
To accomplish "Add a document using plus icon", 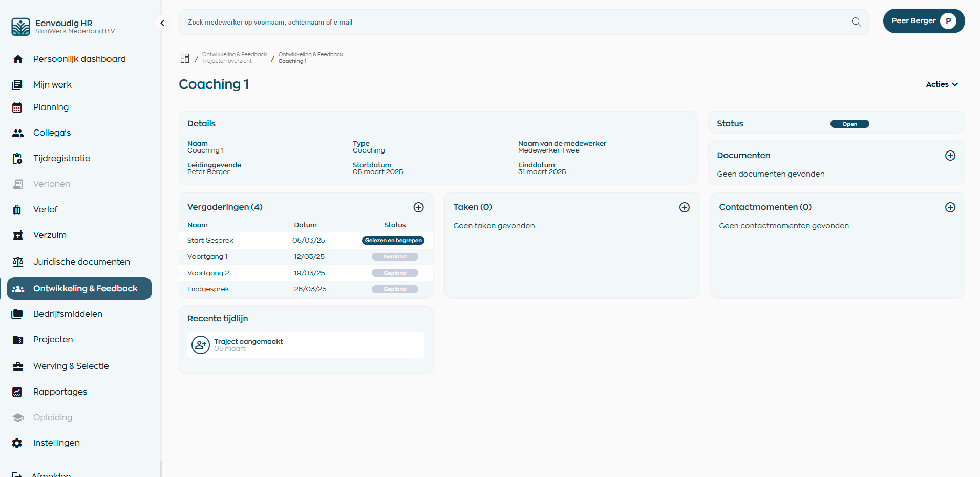I will point(950,156).
